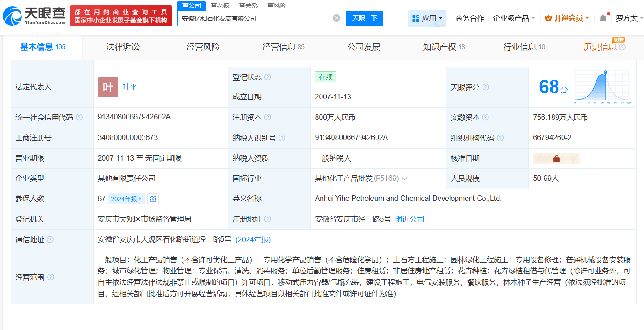Click help icon beside 历史信息 tab
Screen dimensions: 644x330
coord(622,47)
